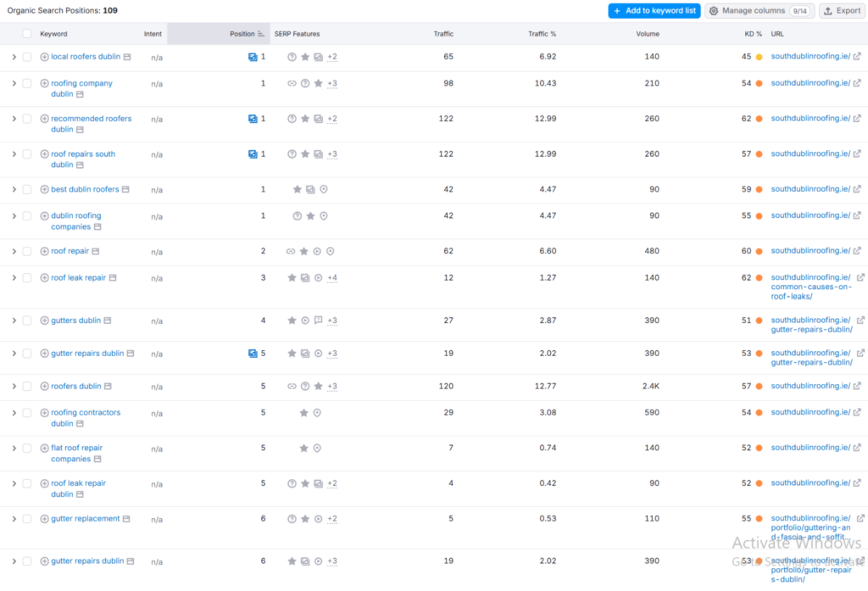The image size is (868, 591).
Task: Sort table by Volume column header
Action: click(648, 34)
